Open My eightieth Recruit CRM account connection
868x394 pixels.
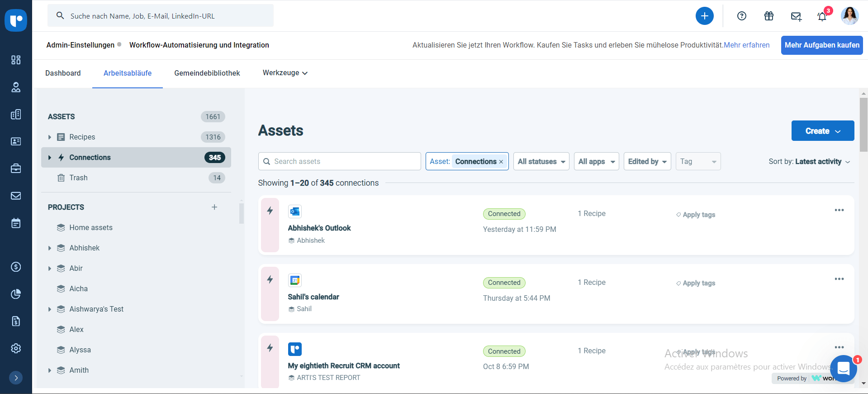click(x=344, y=365)
